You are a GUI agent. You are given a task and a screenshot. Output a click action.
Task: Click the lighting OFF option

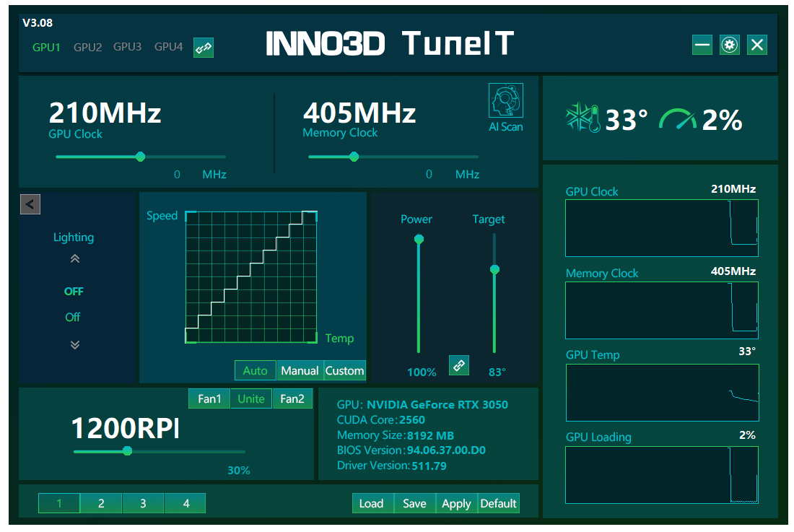point(74,292)
